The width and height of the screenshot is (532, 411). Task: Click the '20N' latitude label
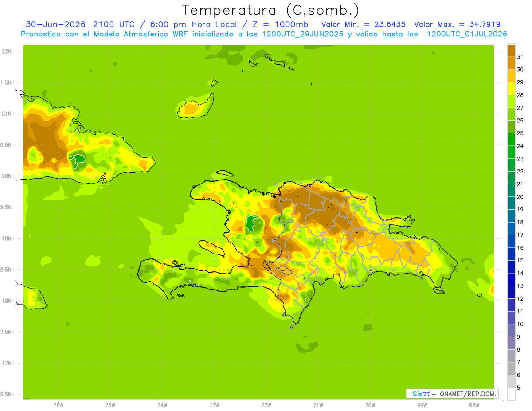pyautogui.click(x=7, y=176)
